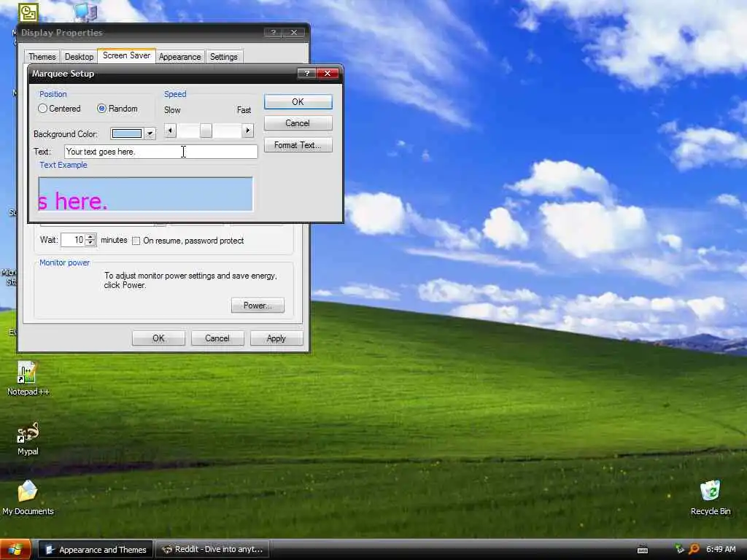The image size is (747, 560).
Task: Click the speed slider thumb
Action: (x=206, y=131)
